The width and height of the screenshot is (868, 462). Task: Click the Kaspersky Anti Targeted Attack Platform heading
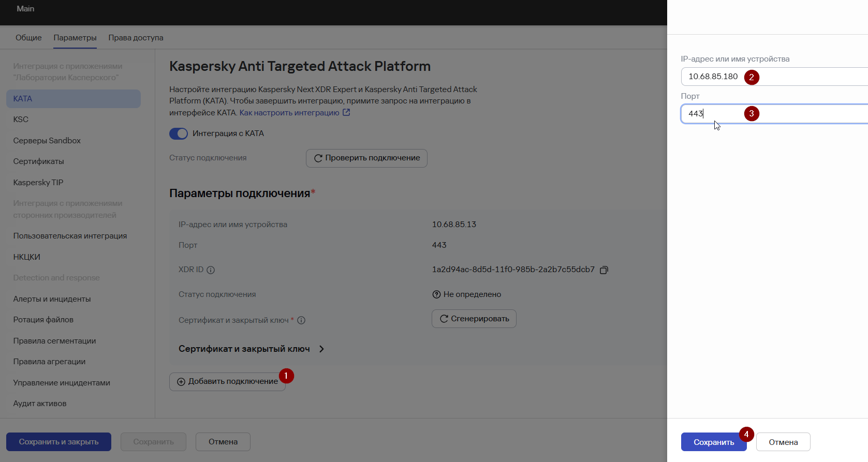[300, 66]
